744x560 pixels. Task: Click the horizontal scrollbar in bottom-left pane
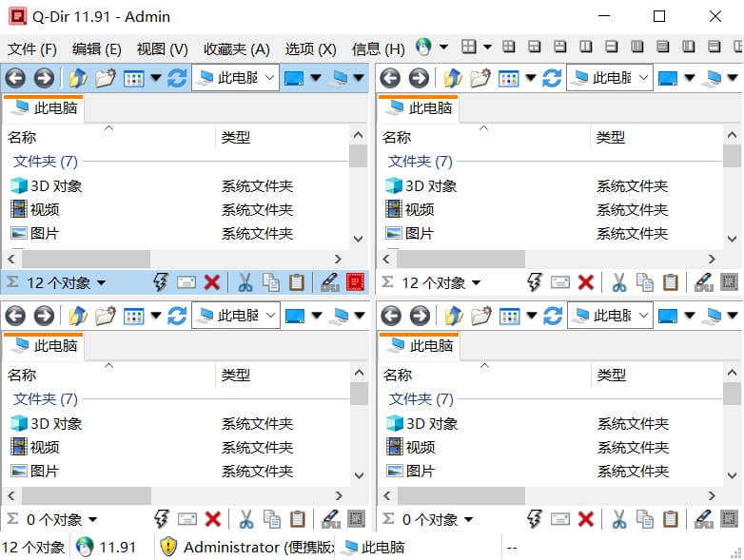[x=86, y=495]
